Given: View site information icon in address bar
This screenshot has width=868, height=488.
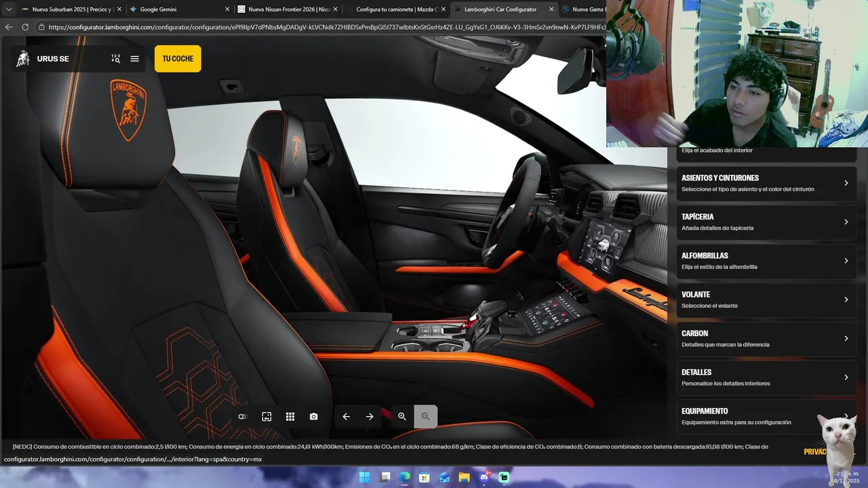Looking at the screenshot, I should [41, 27].
